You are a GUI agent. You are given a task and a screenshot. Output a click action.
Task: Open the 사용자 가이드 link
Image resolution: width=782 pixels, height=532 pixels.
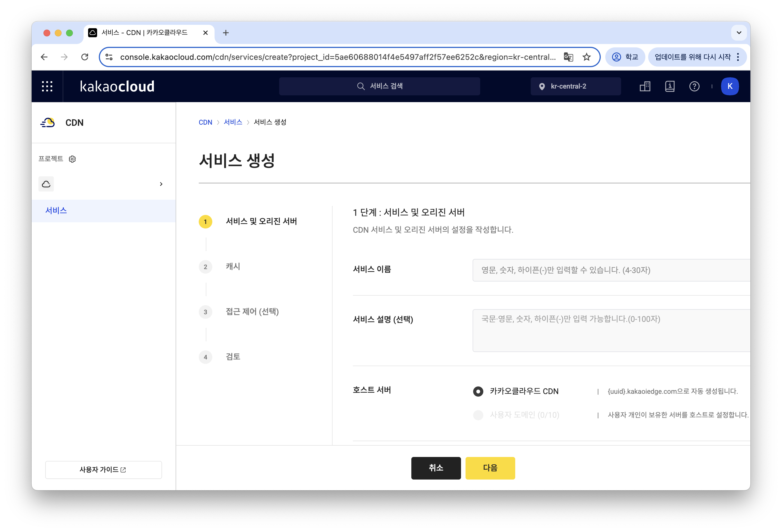pos(103,470)
